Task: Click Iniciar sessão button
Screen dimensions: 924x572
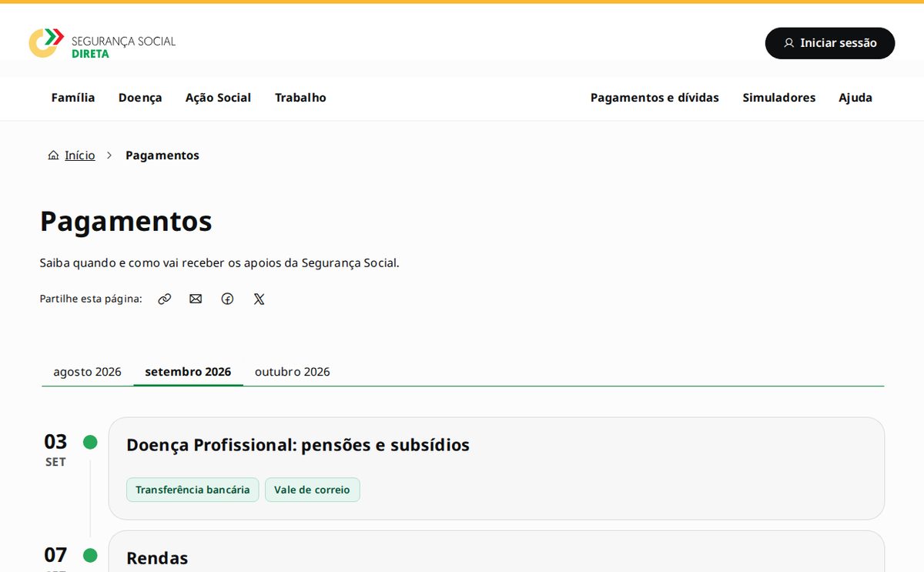Action: point(830,43)
